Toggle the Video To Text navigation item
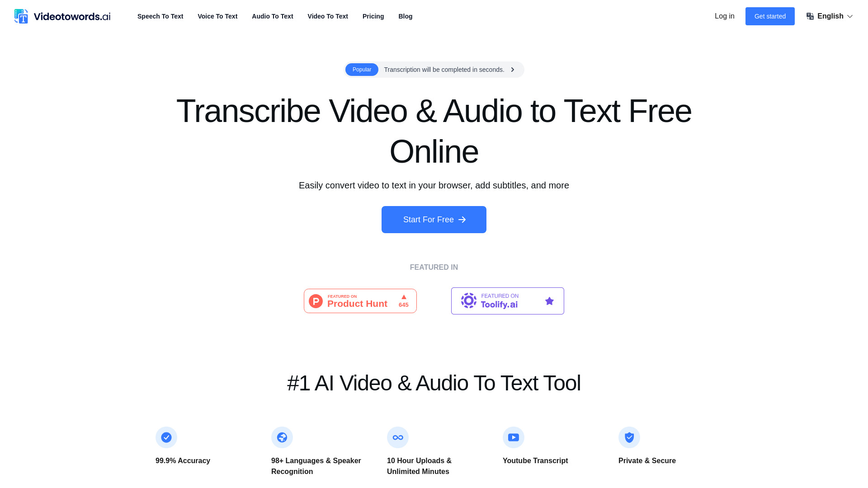 [x=328, y=16]
